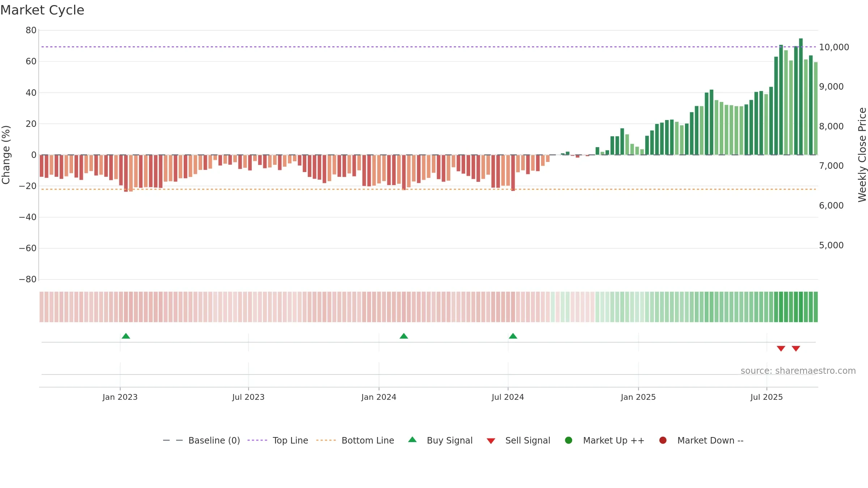Click the Change (%) axis title
Screen dimensions: 868x488
click(x=6, y=155)
